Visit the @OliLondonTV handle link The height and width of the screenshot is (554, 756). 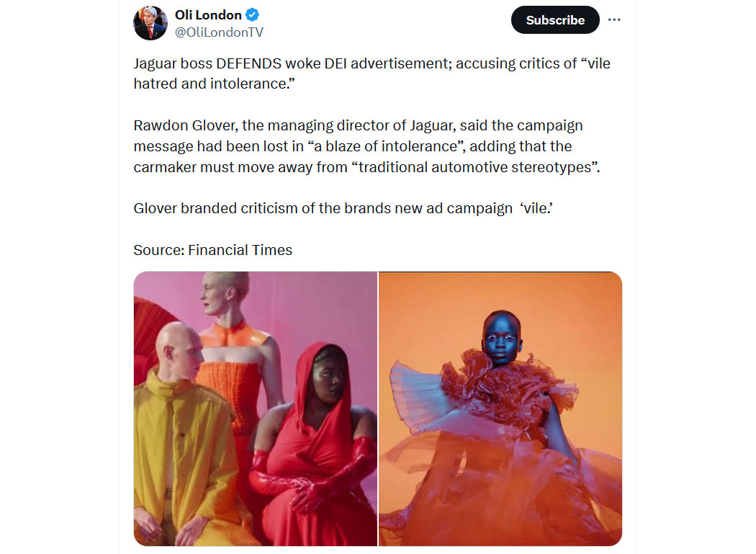tap(219, 32)
